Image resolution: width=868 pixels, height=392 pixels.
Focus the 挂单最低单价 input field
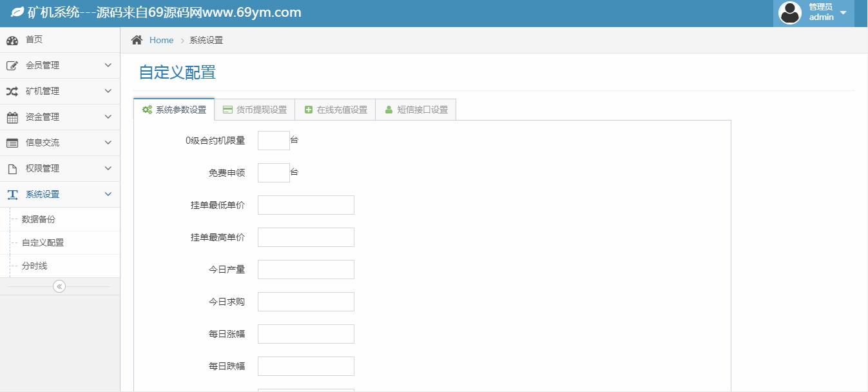pos(305,205)
